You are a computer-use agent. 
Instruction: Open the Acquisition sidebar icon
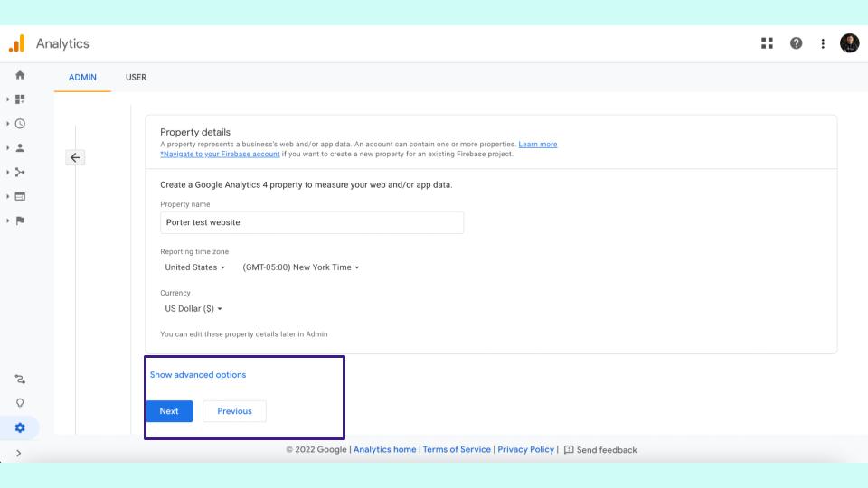pyautogui.click(x=20, y=172)
